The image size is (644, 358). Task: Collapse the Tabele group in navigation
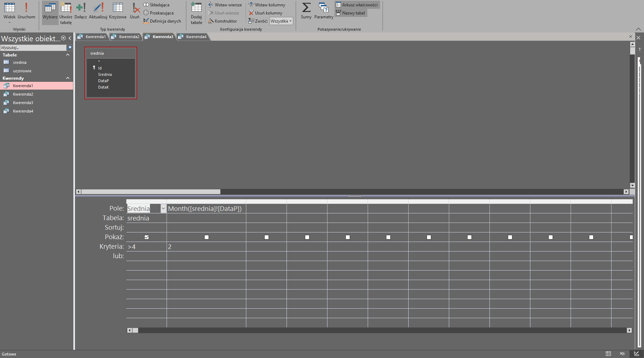pos(68,55)
